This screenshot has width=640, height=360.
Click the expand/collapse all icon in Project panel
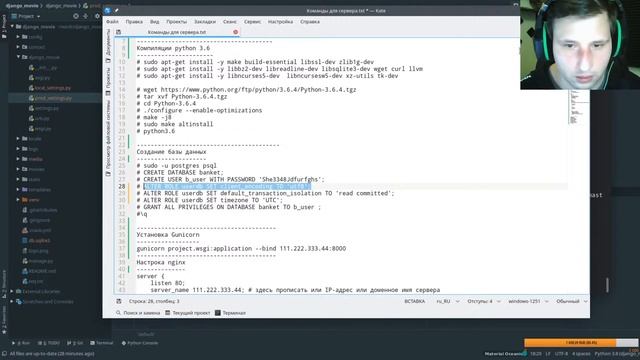click(86, 16)
